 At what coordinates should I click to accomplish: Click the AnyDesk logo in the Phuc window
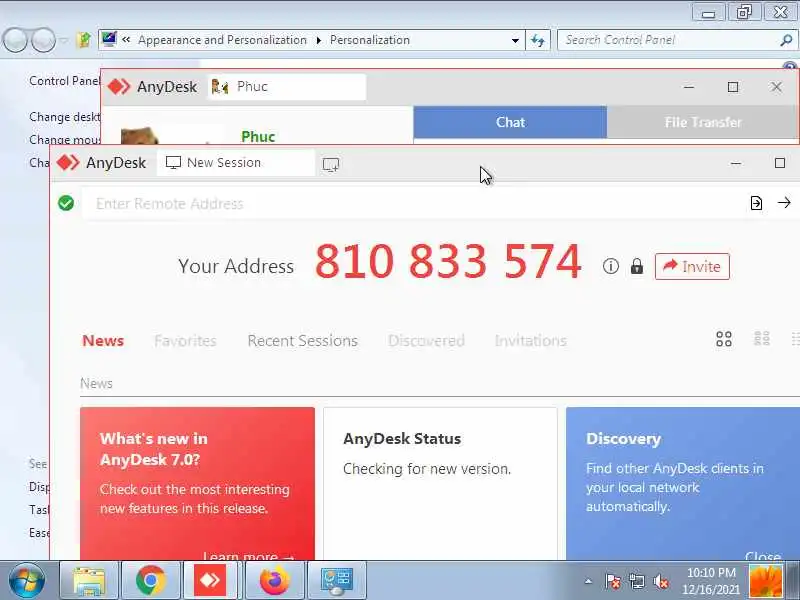coord(119,87)
